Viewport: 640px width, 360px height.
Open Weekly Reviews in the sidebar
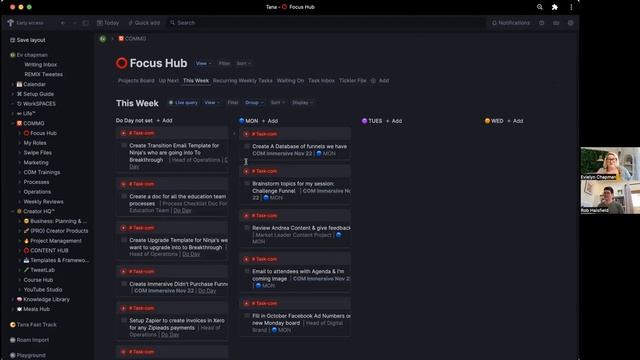[x=43, y=202]
